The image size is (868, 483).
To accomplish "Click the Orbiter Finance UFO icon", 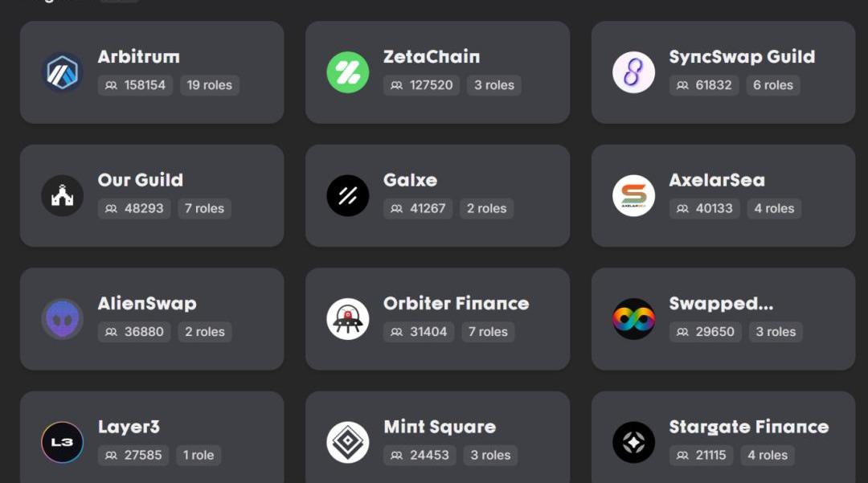I will (348, 319).
